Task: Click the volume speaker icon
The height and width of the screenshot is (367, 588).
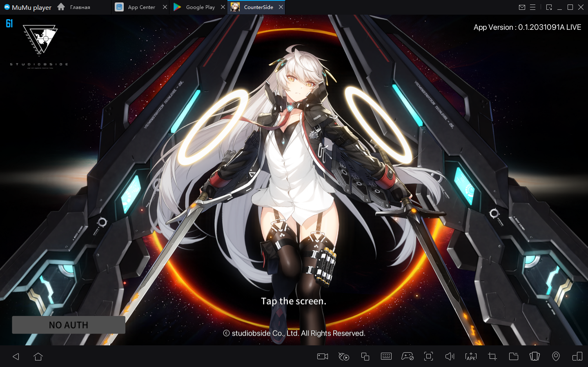Action: [450, 356]
